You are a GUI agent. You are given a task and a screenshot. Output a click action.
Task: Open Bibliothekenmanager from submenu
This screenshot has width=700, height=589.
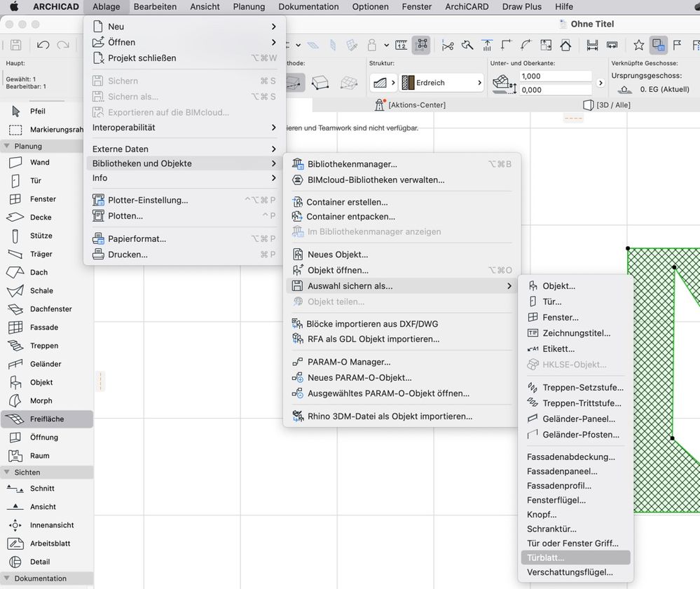coord(402,164)
